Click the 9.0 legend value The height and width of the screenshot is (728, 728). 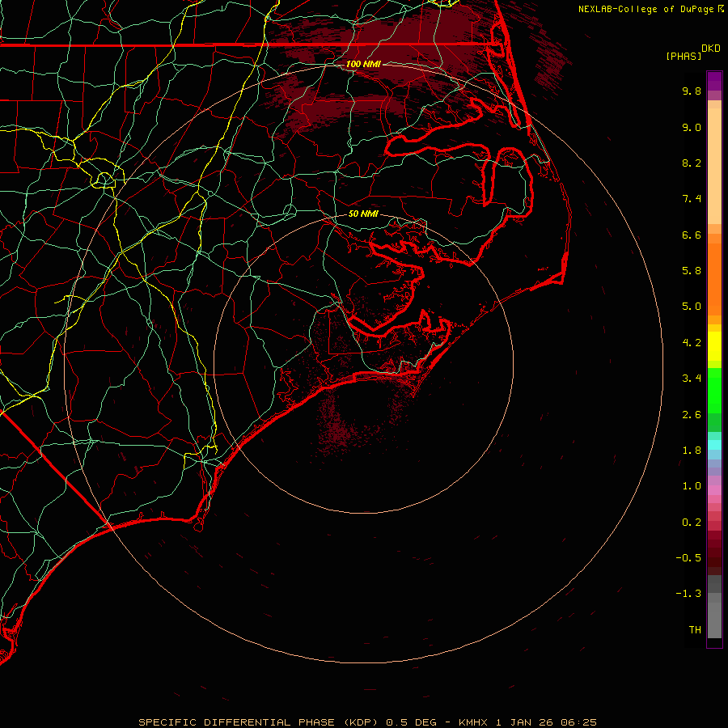(x=692, y=127)
